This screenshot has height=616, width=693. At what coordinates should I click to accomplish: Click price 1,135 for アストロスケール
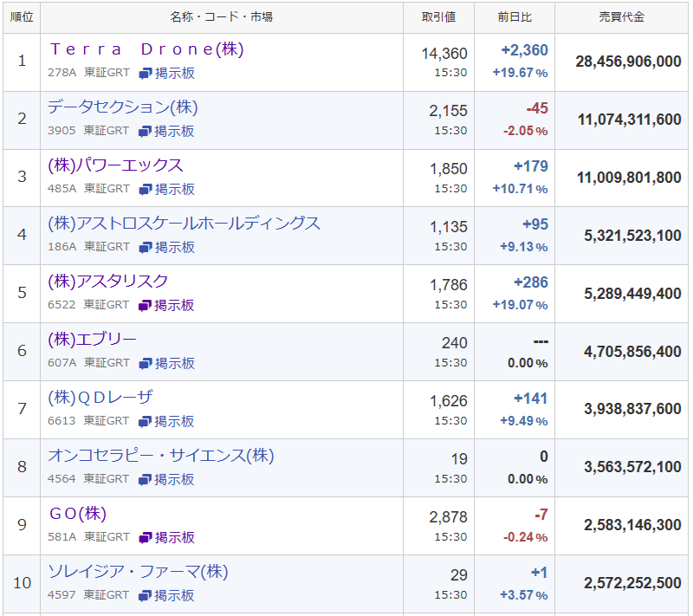coord(449,227)
